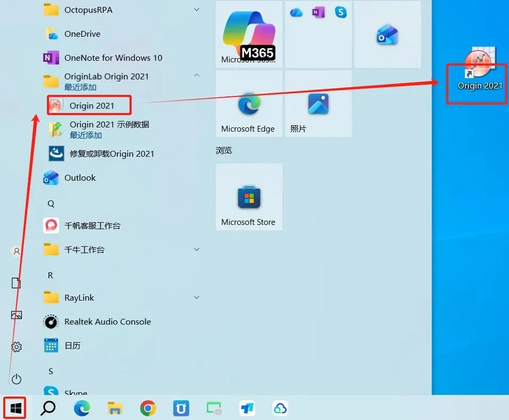509x420 pixels.
Task: Launch Outlook from the app list
Action: point(122,178)
